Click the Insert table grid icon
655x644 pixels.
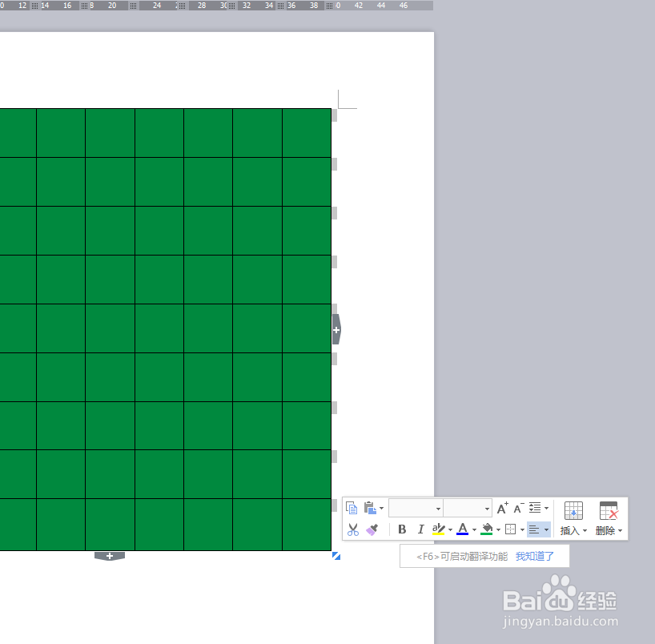point(573,511)
